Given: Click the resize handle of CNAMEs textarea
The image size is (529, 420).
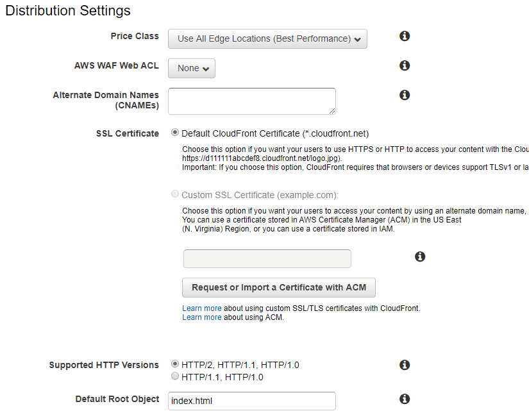Looking at the screenshot, I should (x=332, y=111).
